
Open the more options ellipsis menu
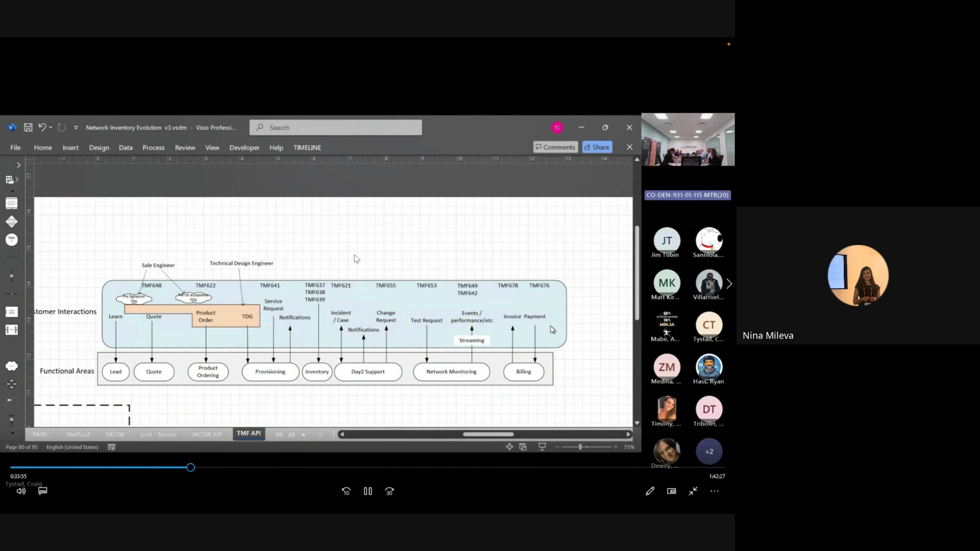715,491
